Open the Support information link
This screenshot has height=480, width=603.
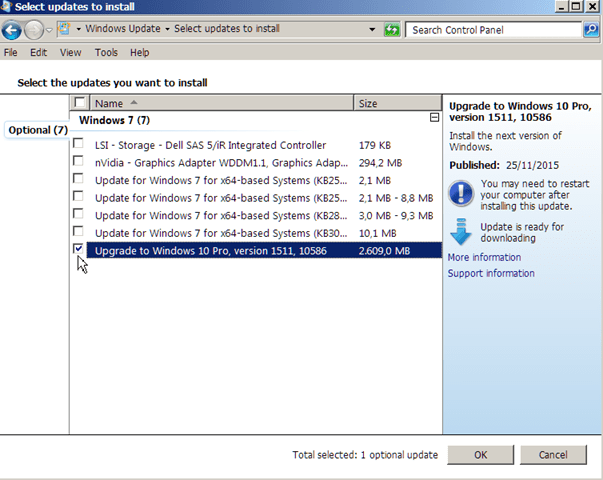pyautogui.click(x=491, y=273)
